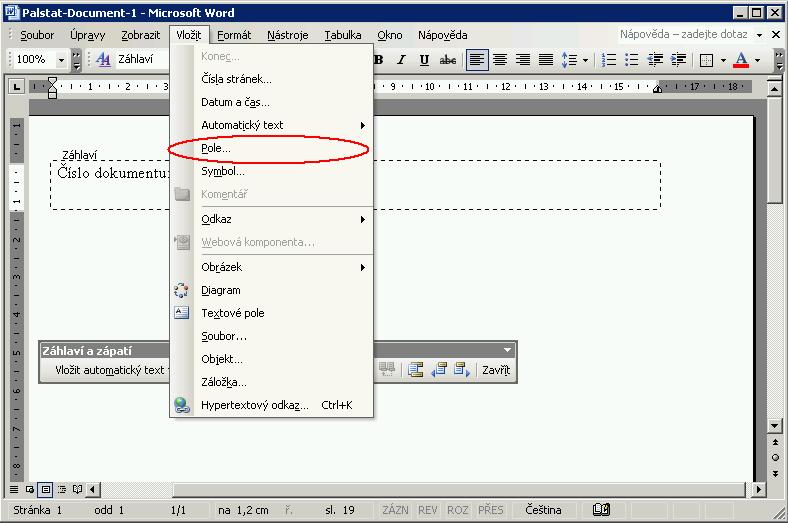Switch to Web Layout view icon
The height and width of the screenshot is (523, 788).
coord(30,489)
